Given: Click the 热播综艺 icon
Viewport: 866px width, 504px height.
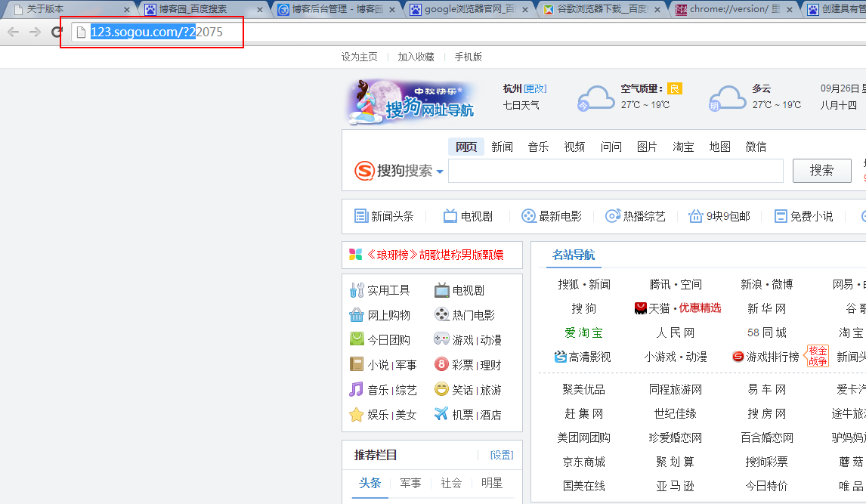Looking at the screenshot, I should tap(613, 216).
